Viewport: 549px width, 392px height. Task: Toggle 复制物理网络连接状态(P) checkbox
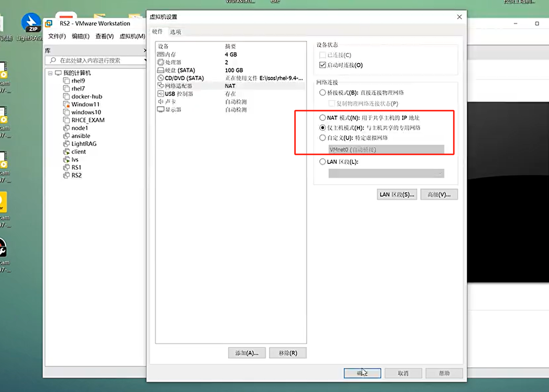tap(332, 104)
